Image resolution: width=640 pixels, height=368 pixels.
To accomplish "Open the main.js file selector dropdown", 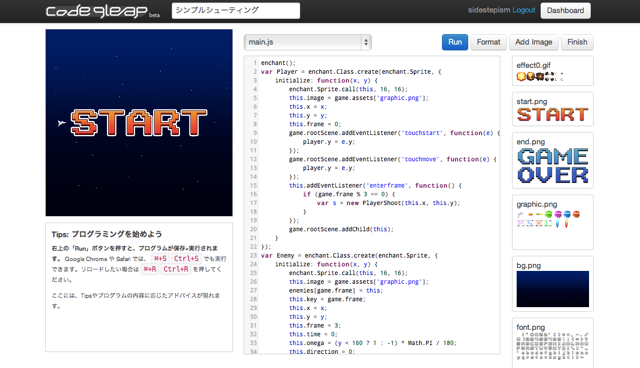I will (307, 42).
